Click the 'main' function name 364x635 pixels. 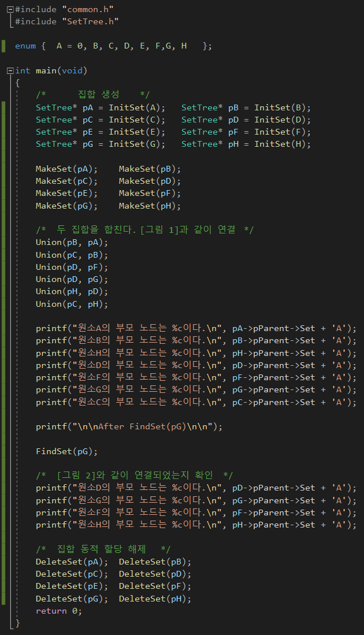[46, 71]
